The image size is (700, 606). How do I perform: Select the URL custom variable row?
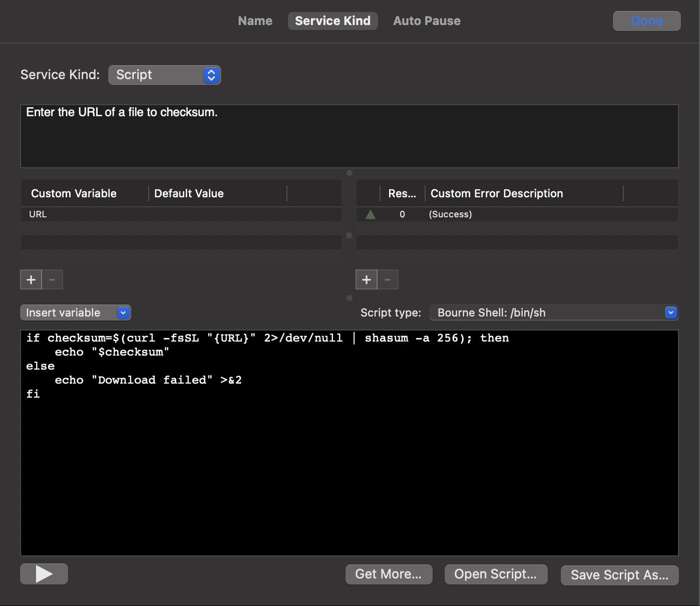click(x=181, y=214)
